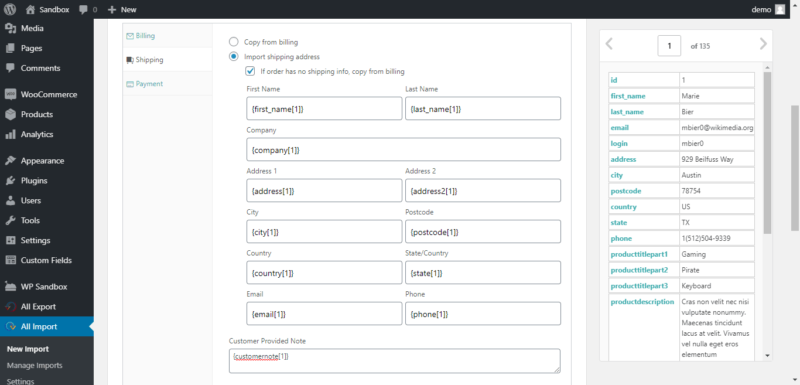The height and width of the screenshot is (385, 800).
Task: Click the Customer Provided Note textarea
Action: coord(394,361)
